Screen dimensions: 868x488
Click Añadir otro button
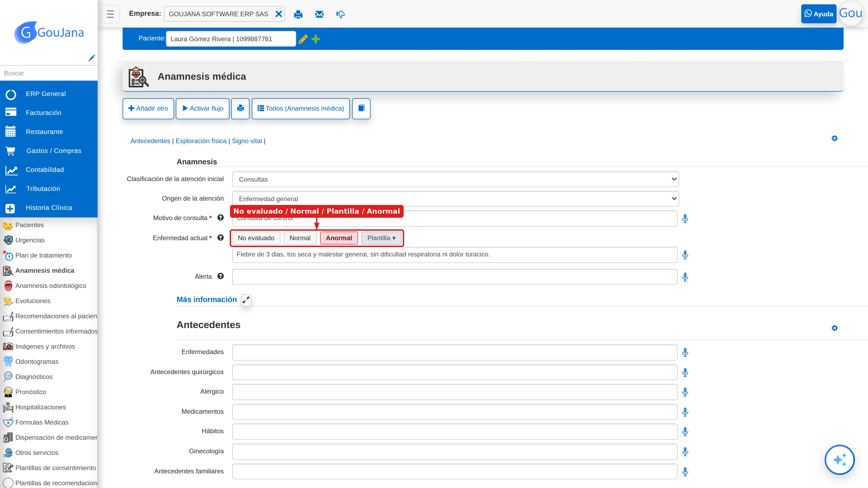(x=148, y=108)
